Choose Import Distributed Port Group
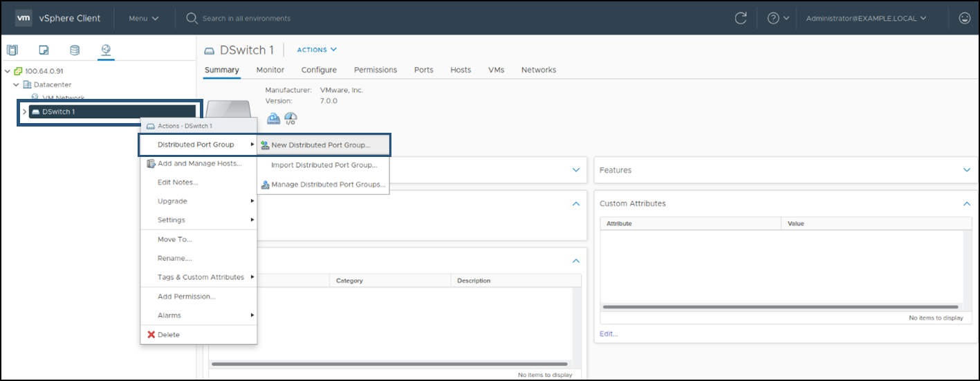This screenshot has width=980, height=381. 323,165
